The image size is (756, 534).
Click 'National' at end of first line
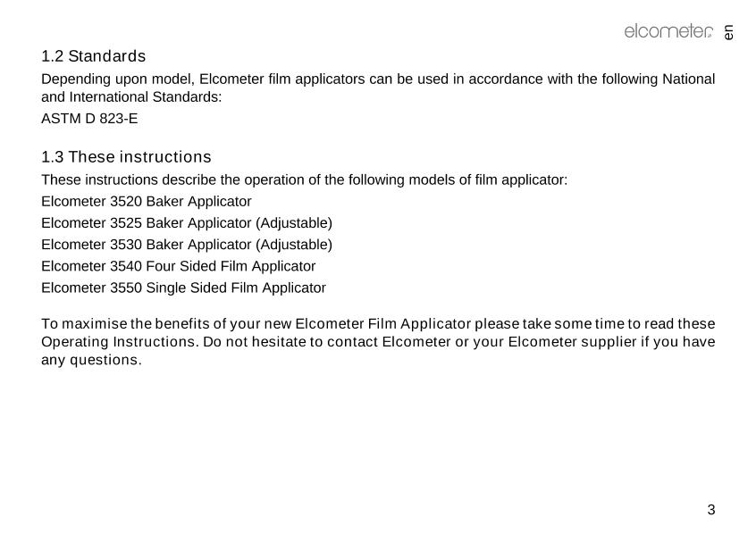tap(688, 79)
